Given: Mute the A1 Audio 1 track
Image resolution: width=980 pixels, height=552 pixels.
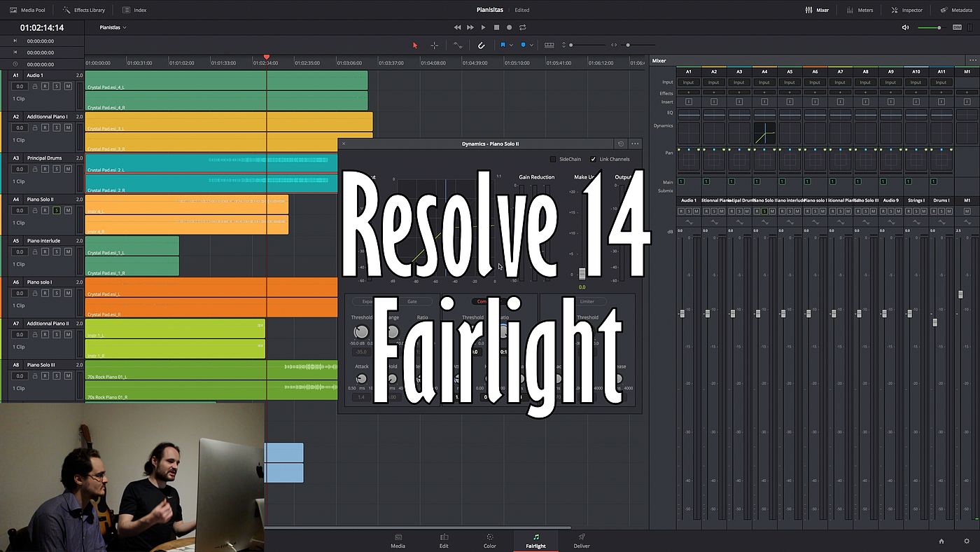Looking at the screenshot, I should (x=68, y=86).
